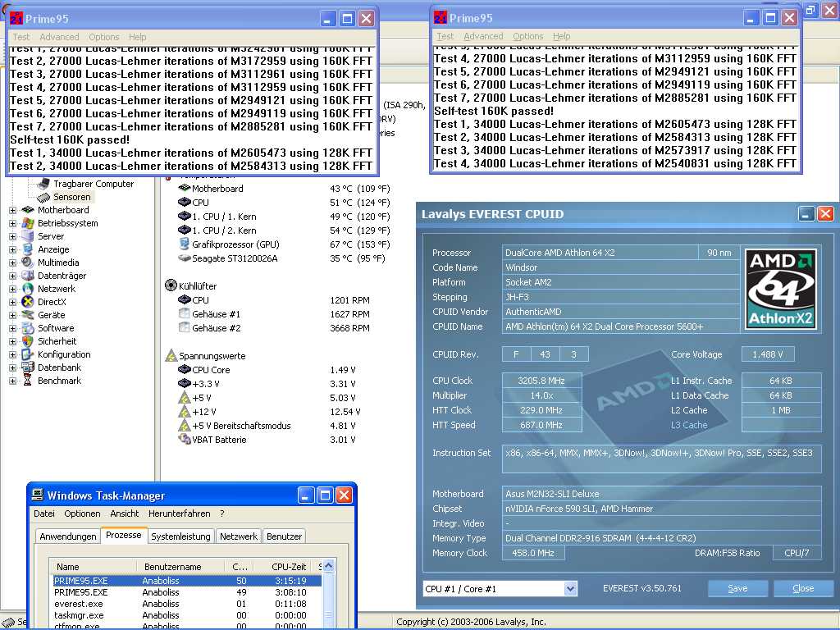Switch to Netzwerk tab in Task-Manager
This screenshot has width=840, height=630.
239,536
